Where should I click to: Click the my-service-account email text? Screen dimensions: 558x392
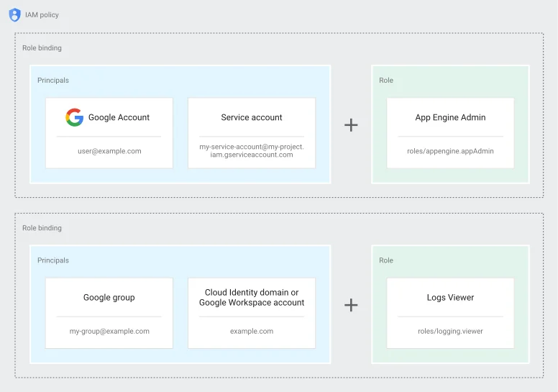pyautogui.click(x=252, y=150)
